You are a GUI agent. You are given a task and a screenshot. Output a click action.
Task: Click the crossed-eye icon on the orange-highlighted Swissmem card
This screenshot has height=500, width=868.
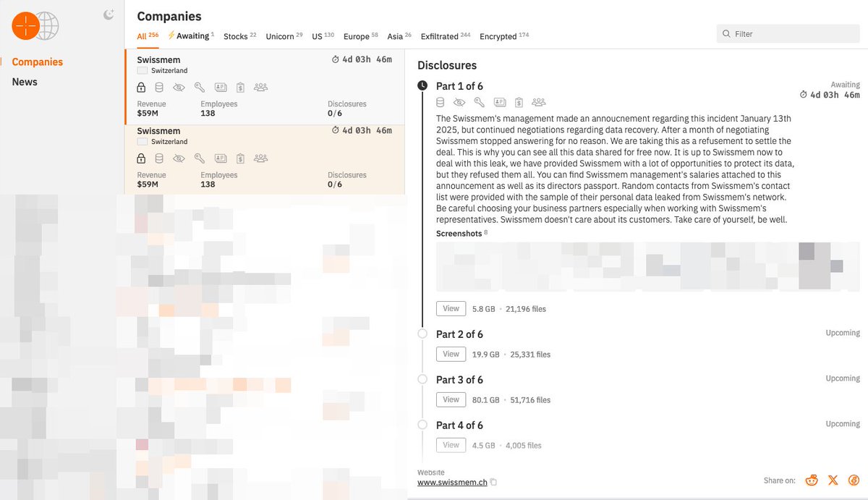(179, 158)
